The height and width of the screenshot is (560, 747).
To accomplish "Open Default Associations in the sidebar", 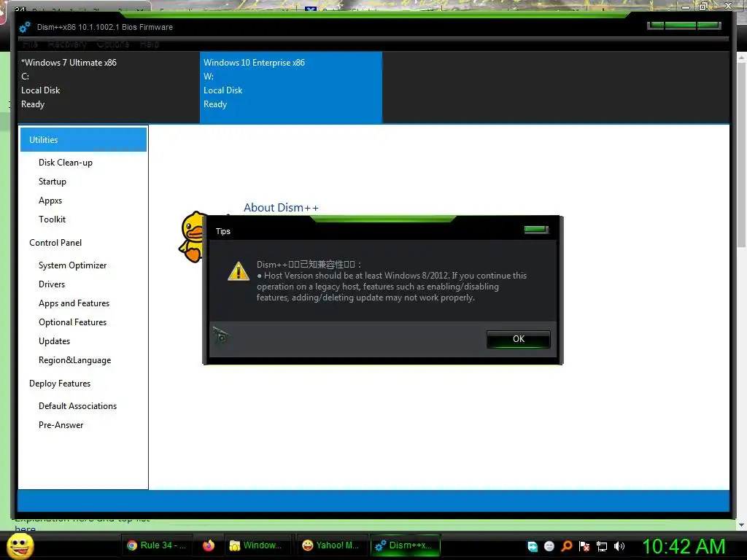I will [77, 406].
